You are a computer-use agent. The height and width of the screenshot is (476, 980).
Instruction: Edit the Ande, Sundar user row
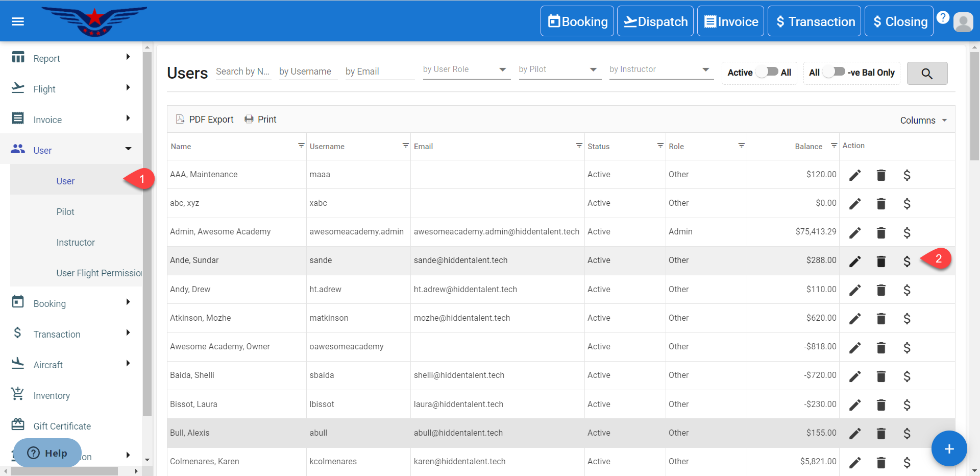pos(855,261)
